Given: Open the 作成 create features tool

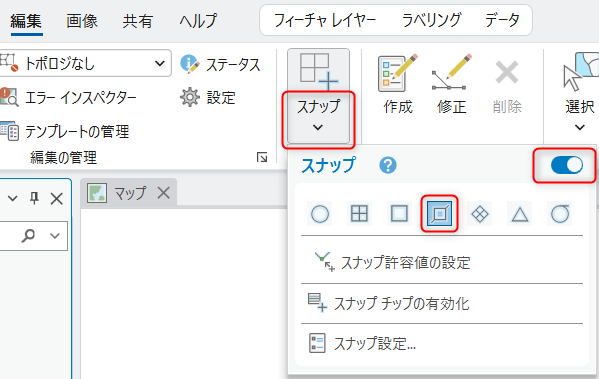Looking at the screenshot, I should [x=398, y=84].
